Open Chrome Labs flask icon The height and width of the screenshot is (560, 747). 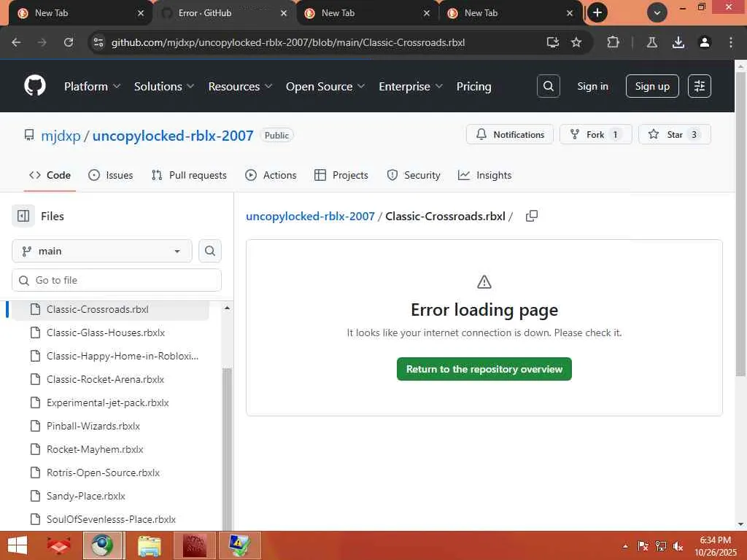[x=652, y=42]
